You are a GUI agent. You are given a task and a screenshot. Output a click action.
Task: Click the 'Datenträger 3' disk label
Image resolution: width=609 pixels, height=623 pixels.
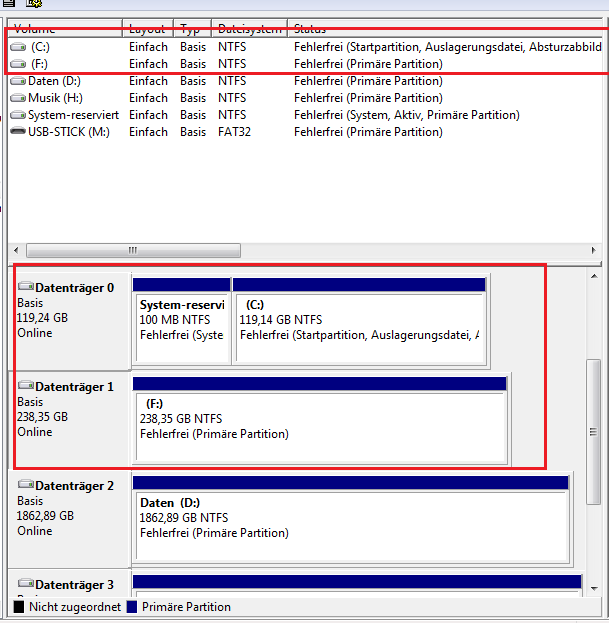75,584
